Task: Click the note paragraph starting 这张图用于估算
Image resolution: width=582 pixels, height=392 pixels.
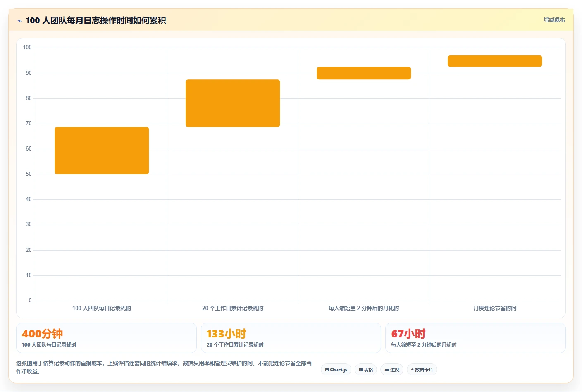Action: click(x=164, y=367)
